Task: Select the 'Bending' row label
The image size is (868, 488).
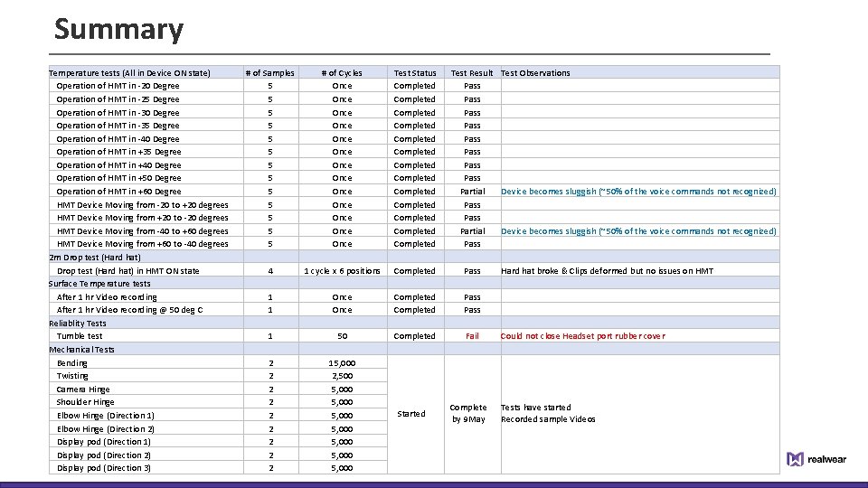Action: tap(72, 363)
